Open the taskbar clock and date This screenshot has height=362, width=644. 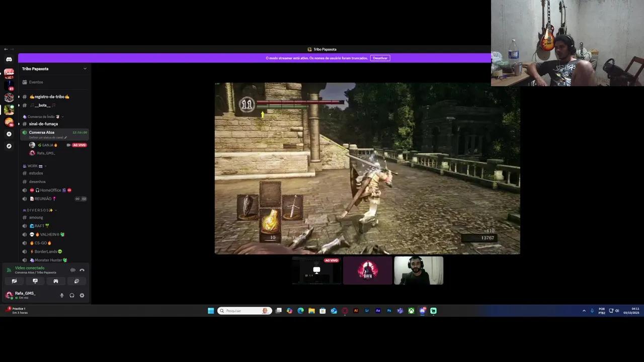[631, 311]
